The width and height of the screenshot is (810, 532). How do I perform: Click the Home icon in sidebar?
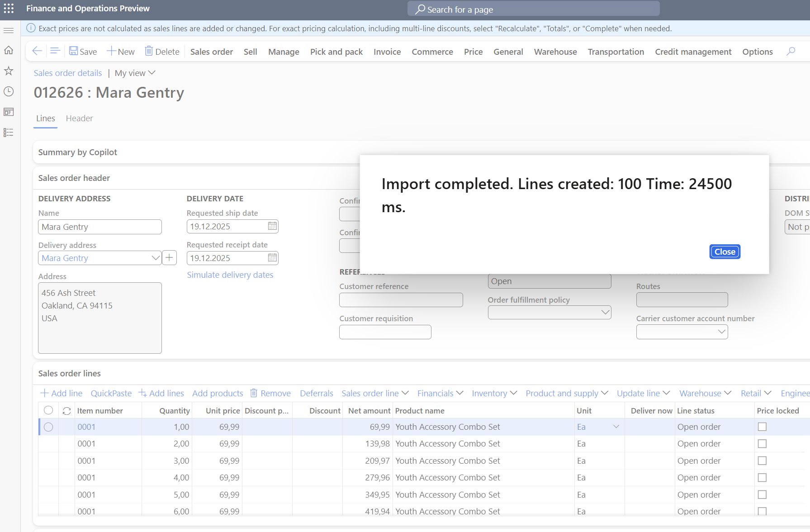click(9, 50)
